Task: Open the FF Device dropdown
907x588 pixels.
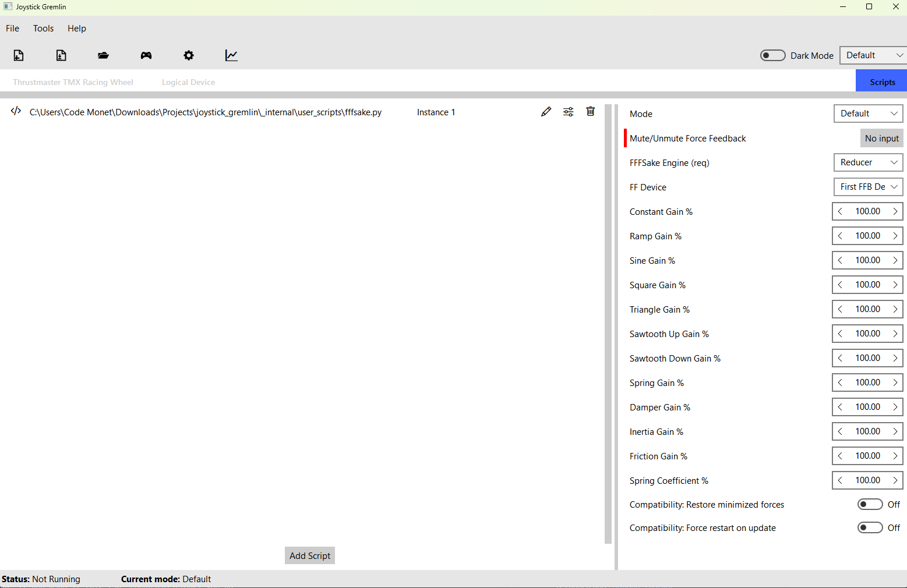Action: 868,187
